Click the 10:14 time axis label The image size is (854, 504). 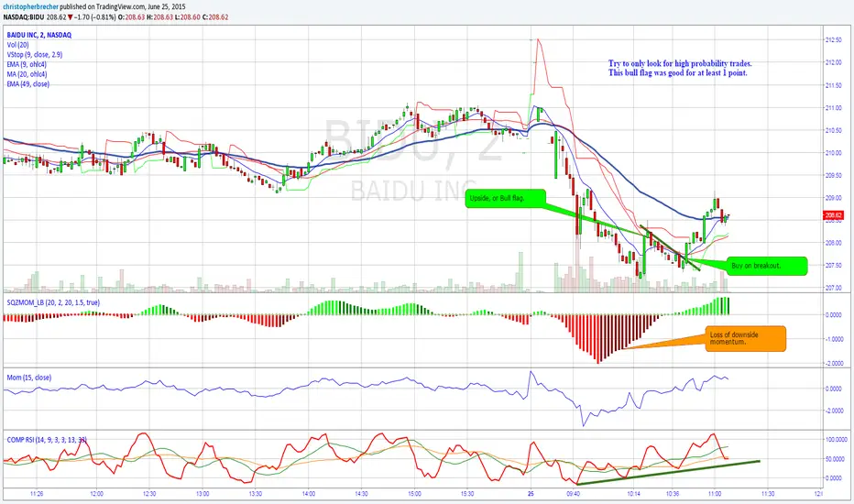click(x=633, y=494)
